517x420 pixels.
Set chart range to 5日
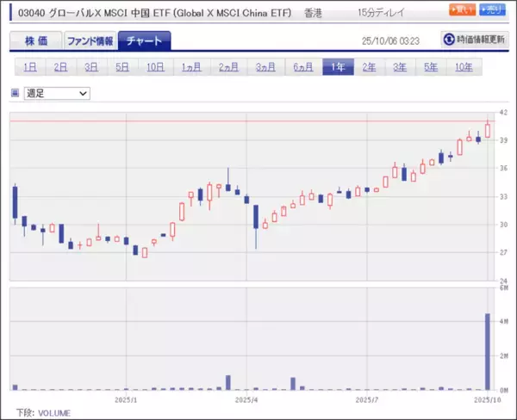coord(122,66)
